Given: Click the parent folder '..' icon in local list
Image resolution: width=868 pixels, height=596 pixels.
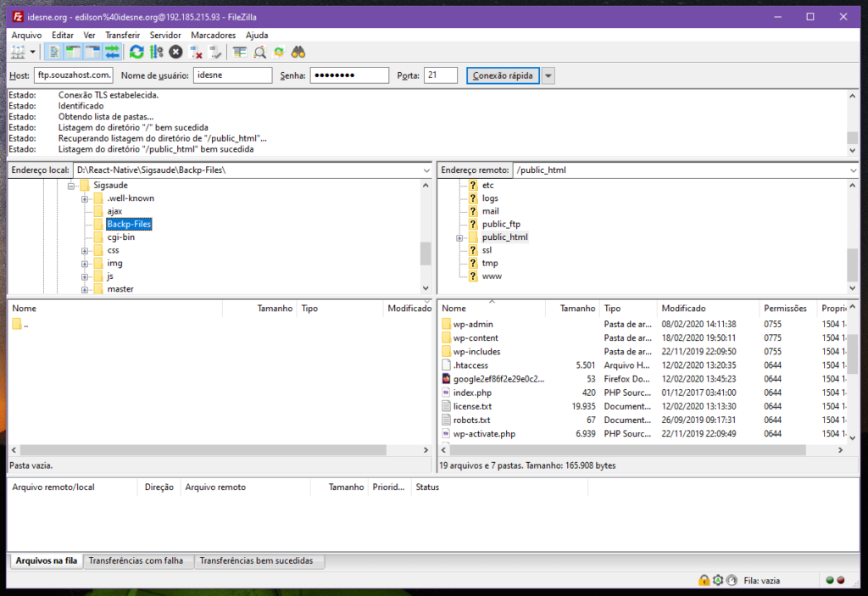Looking at the screenshot, I should pyautogui.click(x=17, y=324).
